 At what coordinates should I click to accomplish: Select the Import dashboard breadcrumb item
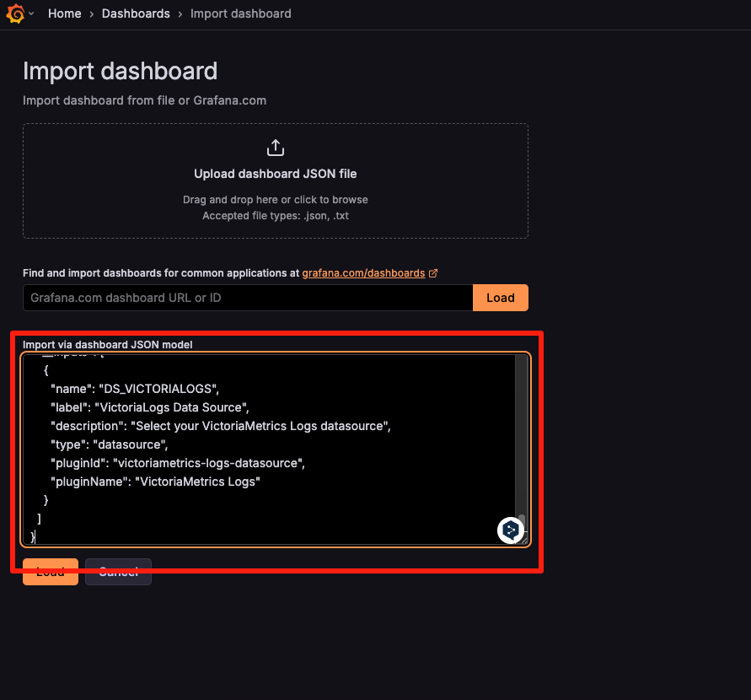[x=240, y=13]
